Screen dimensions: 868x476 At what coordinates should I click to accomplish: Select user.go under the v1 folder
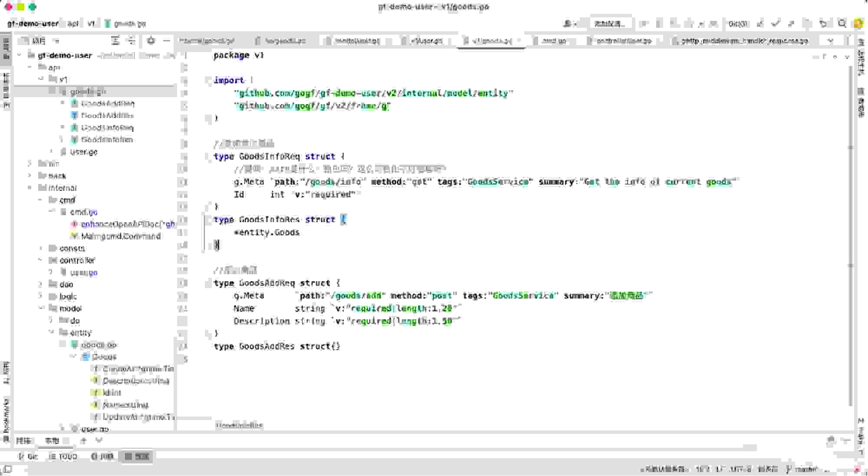[x=84, y=151]
